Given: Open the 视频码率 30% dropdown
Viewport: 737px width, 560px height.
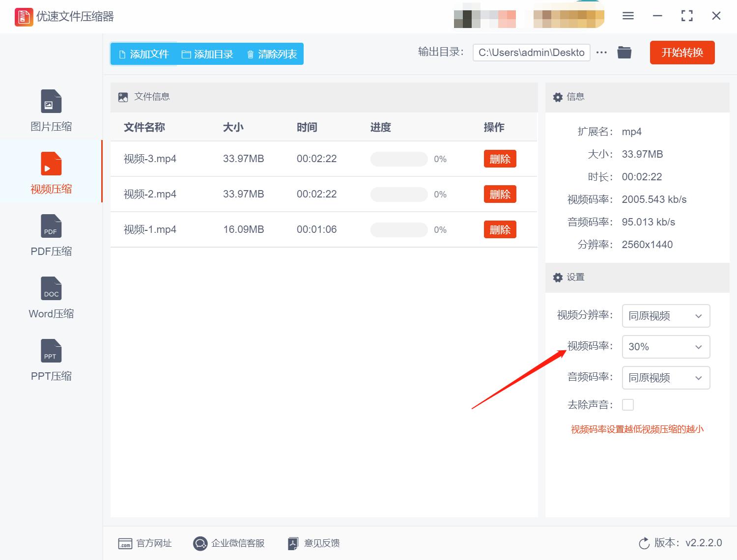Looking at the screenshot, I should pos(666,347).
